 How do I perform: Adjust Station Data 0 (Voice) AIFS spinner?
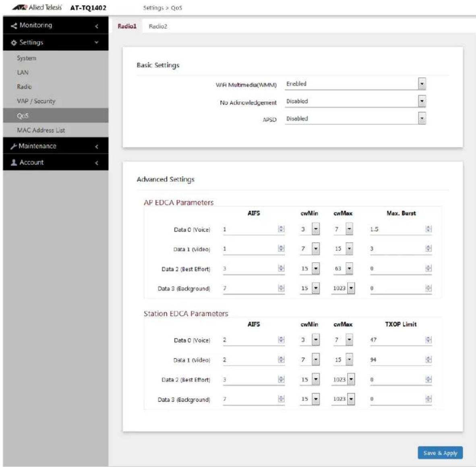tap(281, 340)
